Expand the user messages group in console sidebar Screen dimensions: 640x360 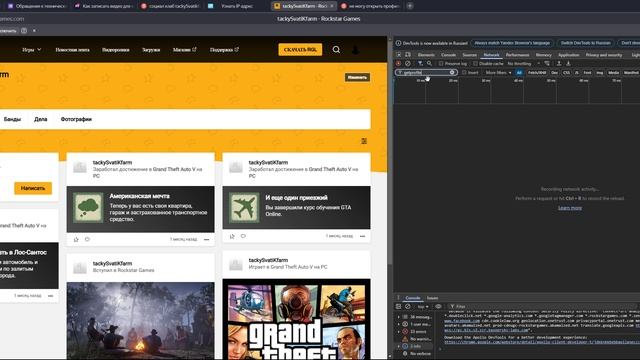click(x=399, y=324)
